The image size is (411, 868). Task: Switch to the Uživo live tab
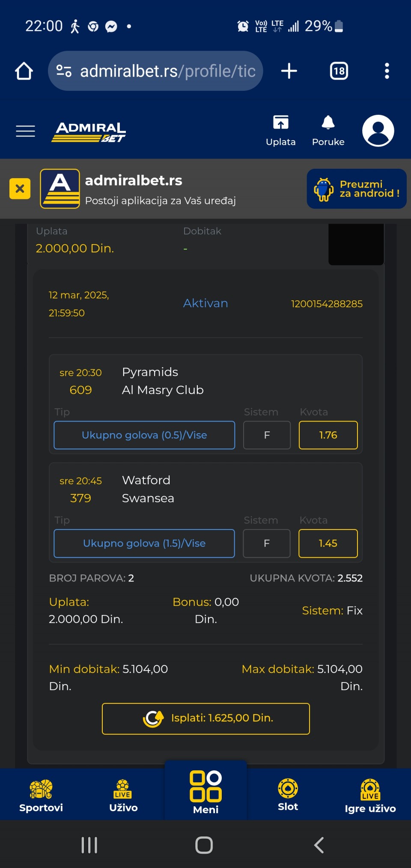point(123,795)
